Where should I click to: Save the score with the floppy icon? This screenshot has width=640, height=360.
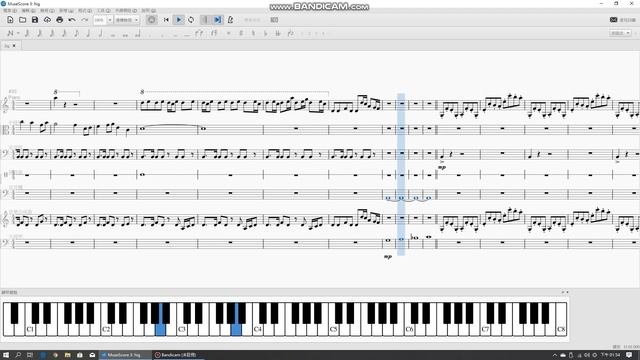(x=35, y=20)
